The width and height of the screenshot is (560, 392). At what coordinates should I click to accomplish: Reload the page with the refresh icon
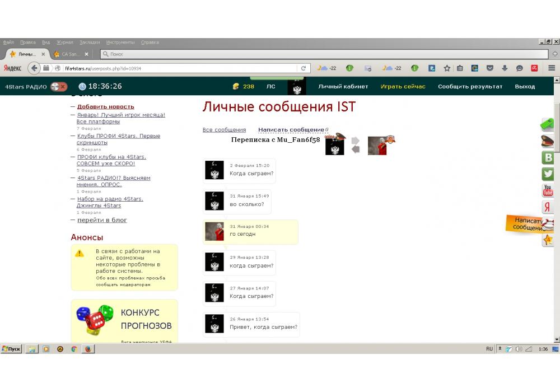pyautogui.click(x=304, y=68)
